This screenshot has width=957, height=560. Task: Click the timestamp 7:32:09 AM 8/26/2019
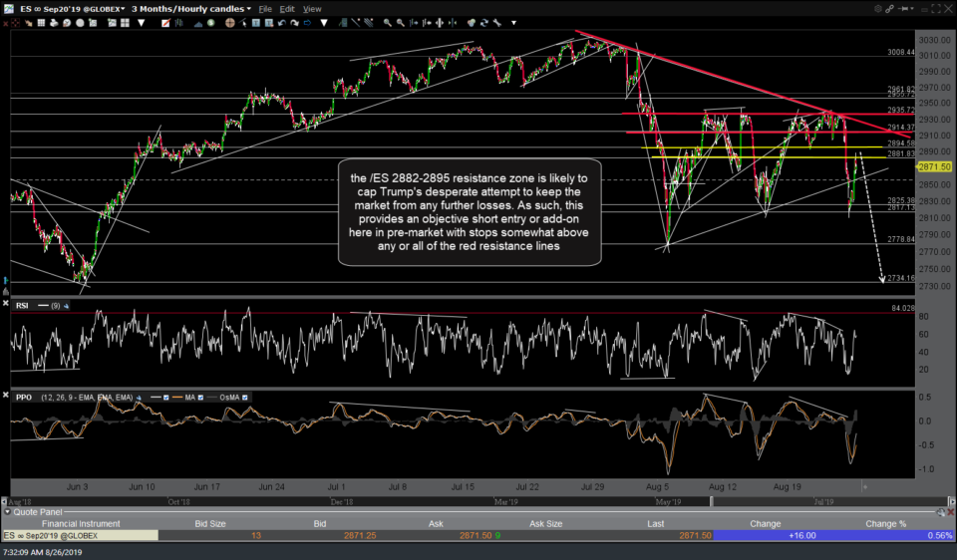[x=42, y=552]
